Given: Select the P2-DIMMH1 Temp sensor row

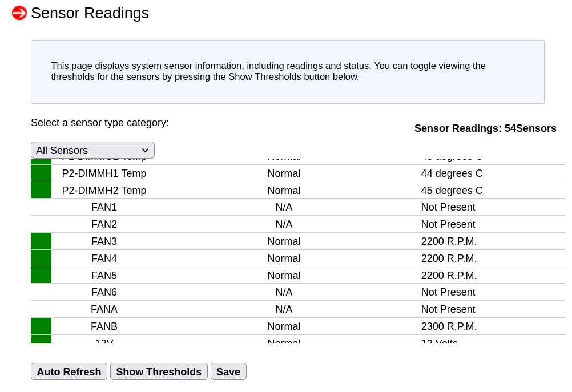Looking at the screenshot, I should point(297,173).
